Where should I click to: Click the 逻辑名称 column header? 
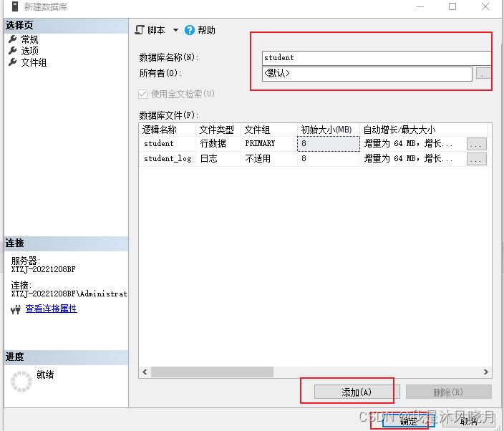point(167,130)
